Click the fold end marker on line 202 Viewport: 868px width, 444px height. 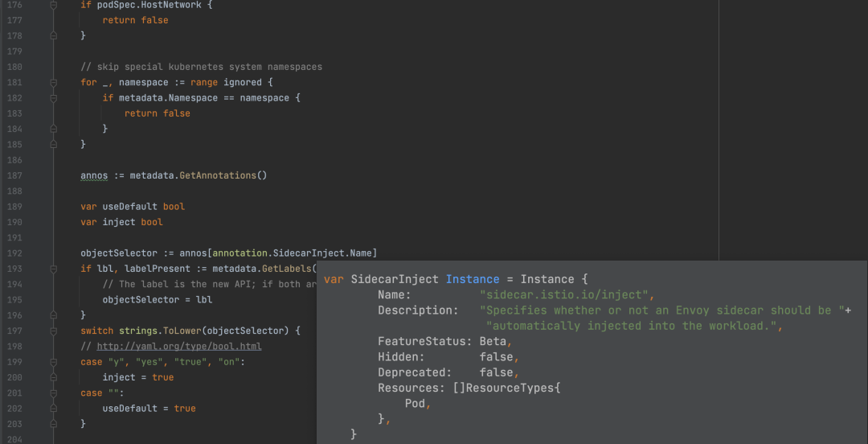click(53, 409)
